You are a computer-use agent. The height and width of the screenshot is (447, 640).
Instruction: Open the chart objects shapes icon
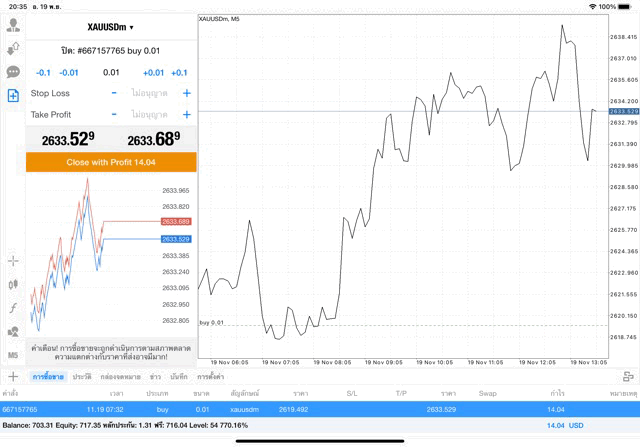click(x=13, y=331)
